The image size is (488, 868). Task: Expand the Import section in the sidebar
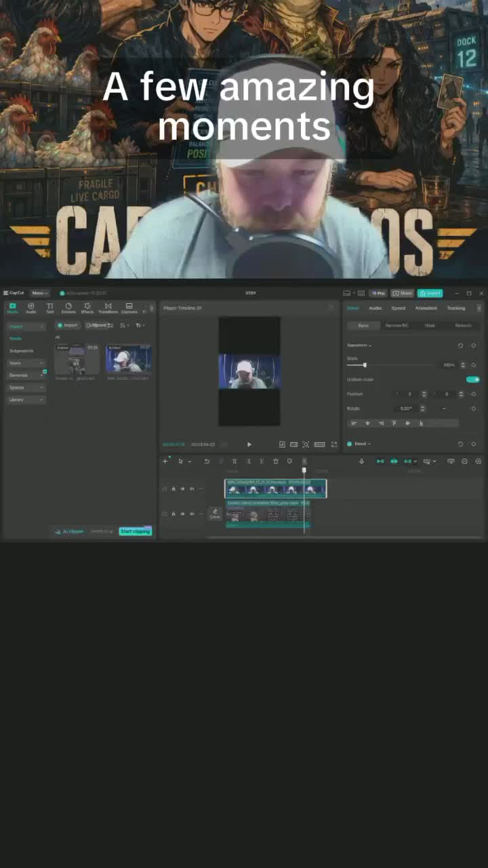point(26,326)
